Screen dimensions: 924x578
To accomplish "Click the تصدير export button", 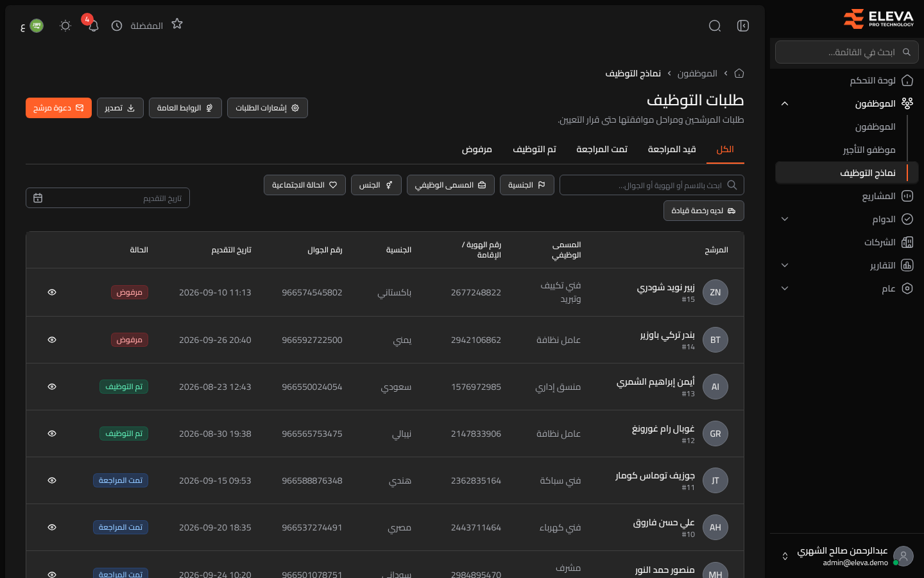I will pyautogui.click(x=120, y=108).
